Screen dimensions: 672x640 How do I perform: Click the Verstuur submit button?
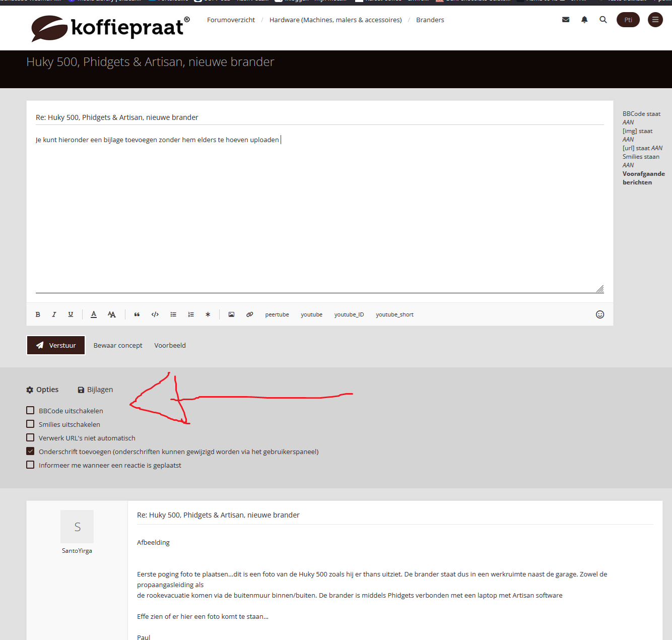tap(56, 345)
